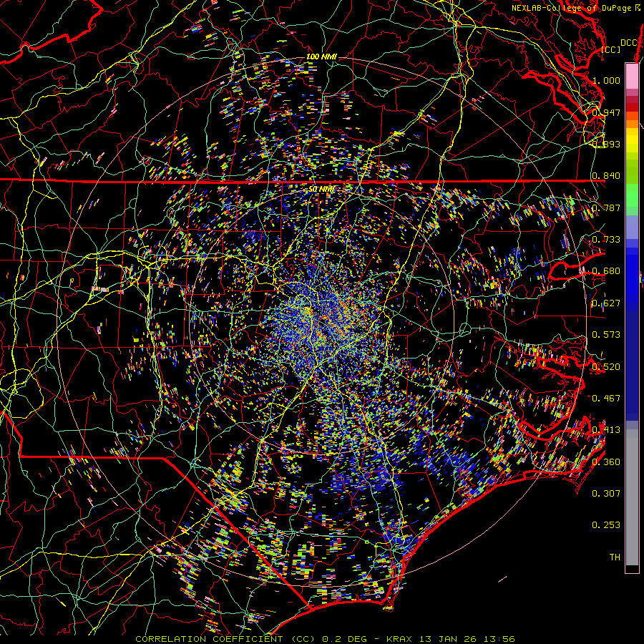The width and height of the screenshot is (644, 644).
Task: Click the 0.413 color scale label
Action: (x=606, y=429)
